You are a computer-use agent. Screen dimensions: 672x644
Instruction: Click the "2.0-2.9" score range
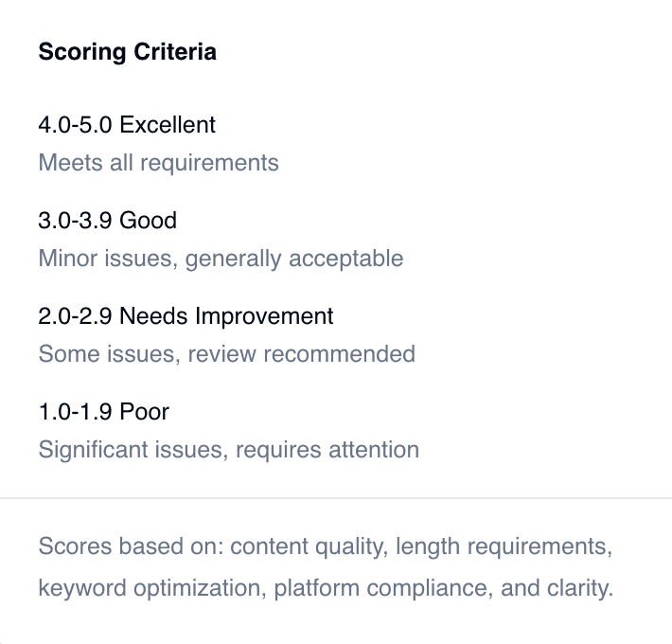[76, 316]
